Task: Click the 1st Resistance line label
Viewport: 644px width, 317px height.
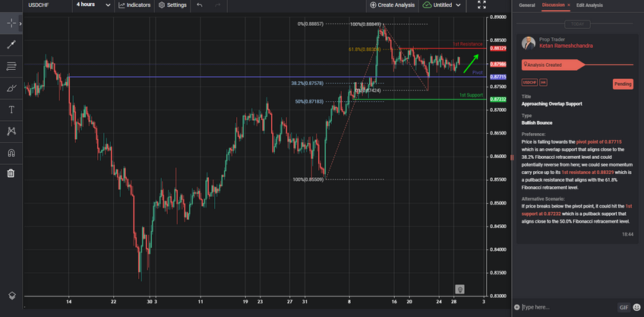Action: click(x=468, y=44)
